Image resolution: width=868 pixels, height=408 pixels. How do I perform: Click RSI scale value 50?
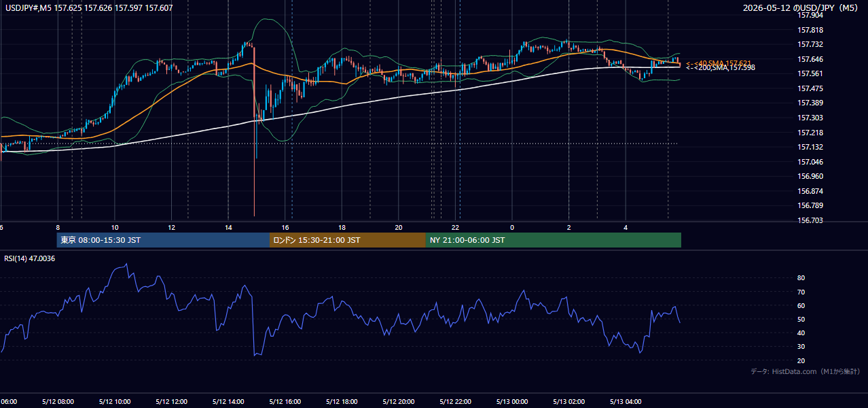click(x=801, y=319)
